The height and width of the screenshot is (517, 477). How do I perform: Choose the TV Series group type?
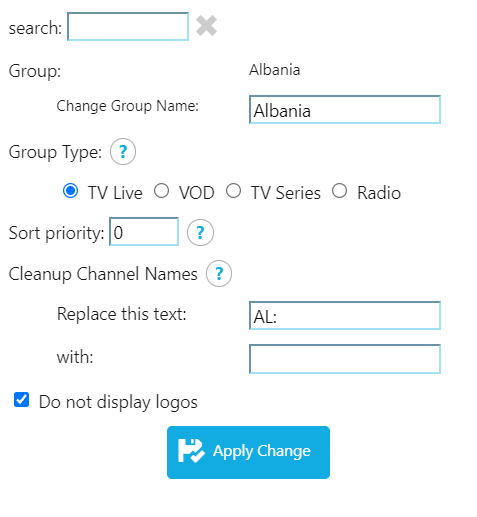click(x=233, y=191)
